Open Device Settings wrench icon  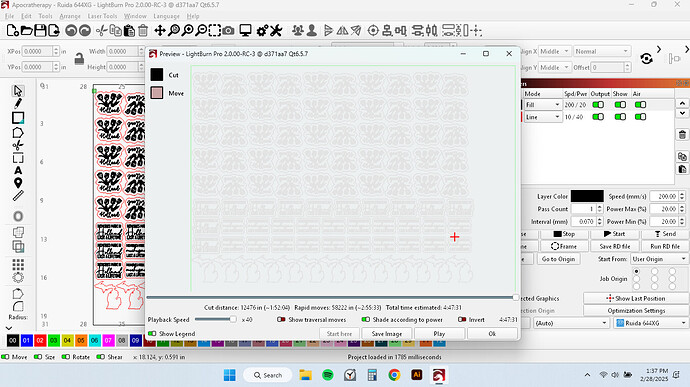point(276,30)
